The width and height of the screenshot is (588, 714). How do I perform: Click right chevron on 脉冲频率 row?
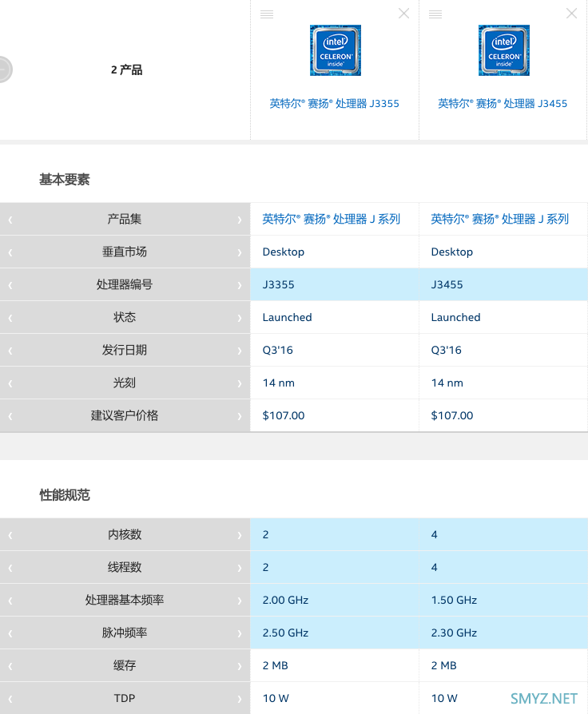coord(240,634)
